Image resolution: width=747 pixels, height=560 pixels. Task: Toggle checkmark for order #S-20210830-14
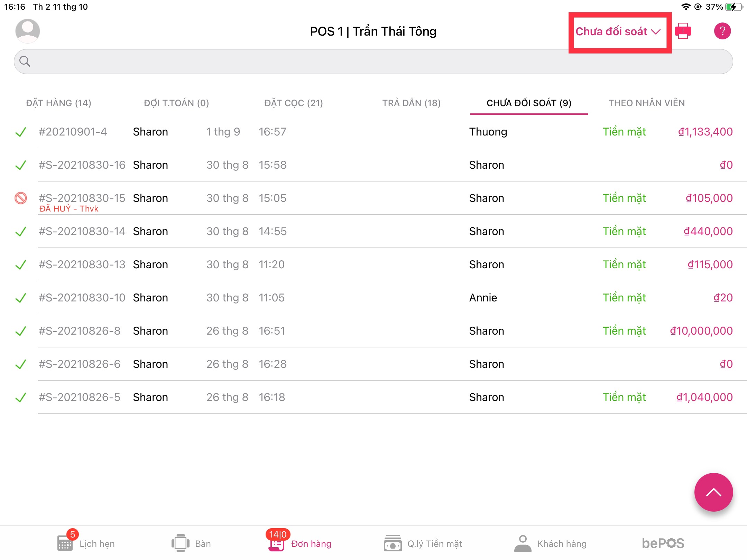pos(21,232)
